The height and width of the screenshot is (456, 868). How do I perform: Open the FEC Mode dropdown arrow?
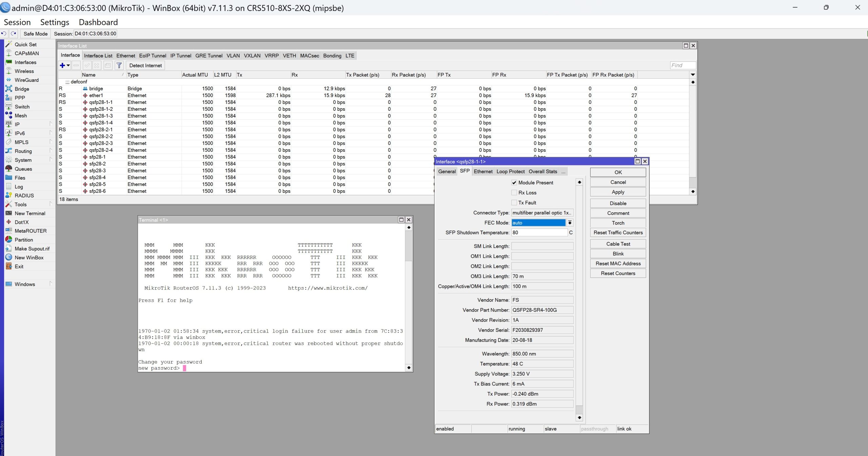pyautogui.click(x=570, y=223)
